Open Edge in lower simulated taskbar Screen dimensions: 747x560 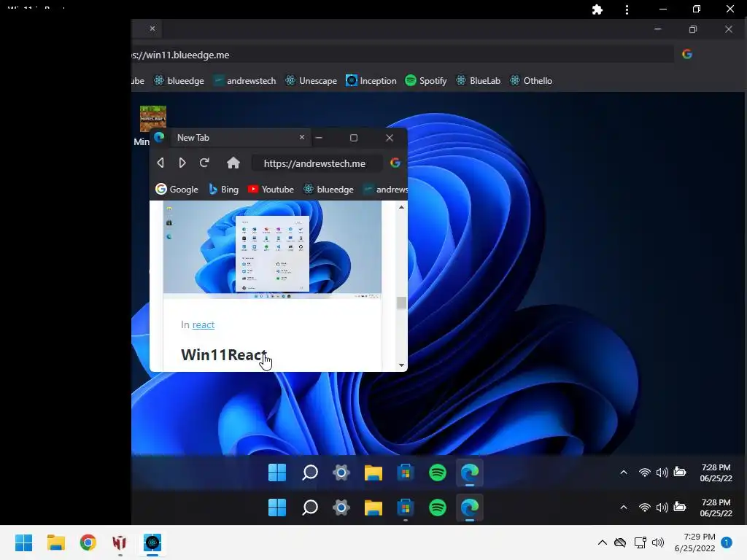(x=470, y=507)
